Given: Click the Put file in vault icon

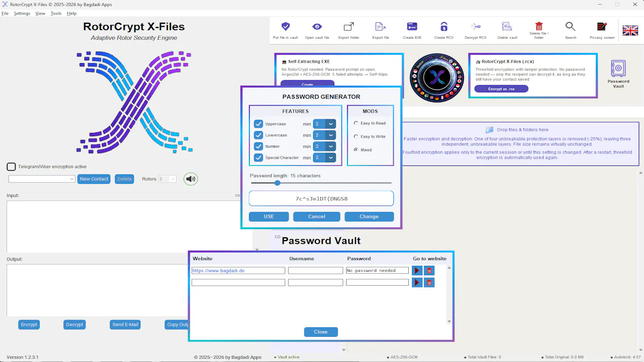Looking at the screenshot, I should pyautogui.click(x=285, y=27).
